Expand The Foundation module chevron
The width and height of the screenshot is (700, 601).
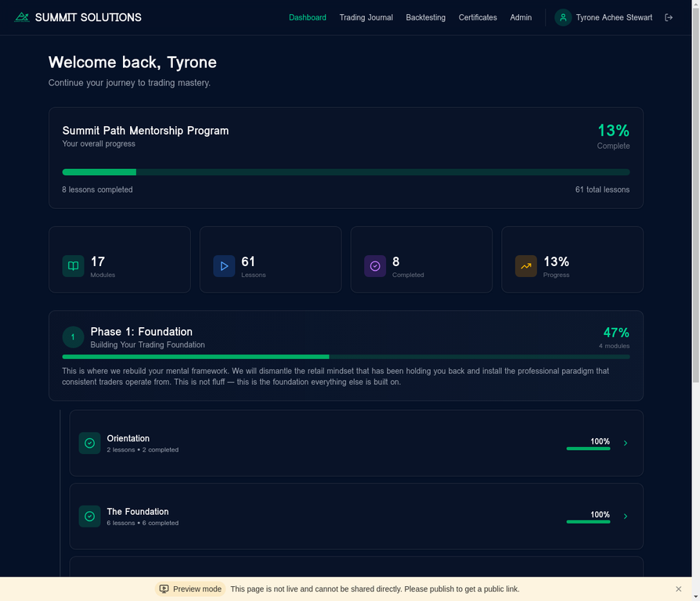[x=625, y=516]
